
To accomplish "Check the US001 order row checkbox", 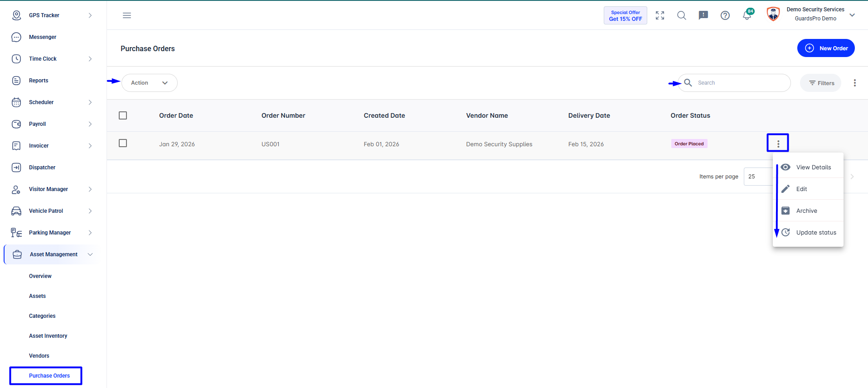I will [x=123, y=143].
